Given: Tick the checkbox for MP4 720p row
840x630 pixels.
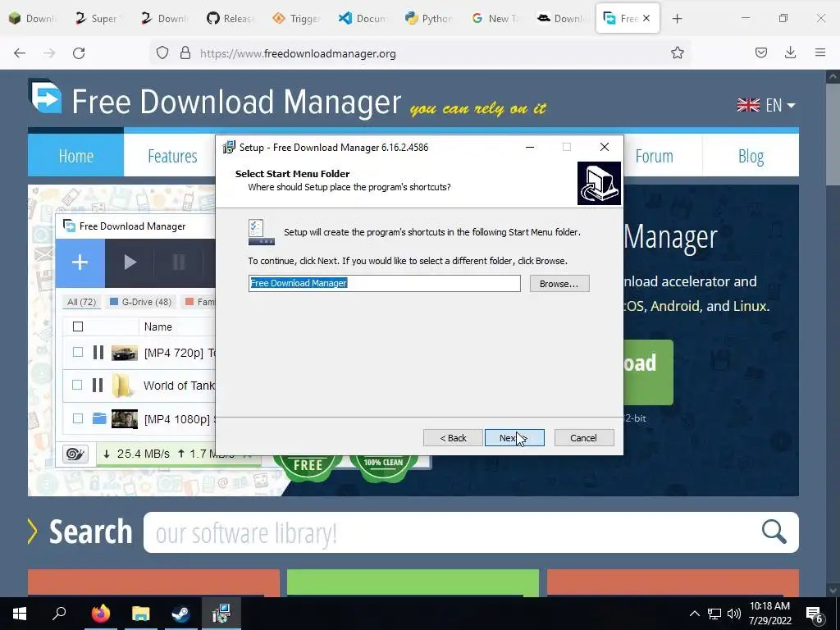Looking at the screenshot, I should (x=78, y=352).
